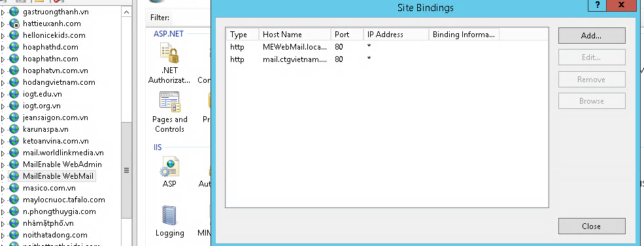644x246 pixels.
Task: Select globe icon beside noithatadong.com
Action: click(x=14, y=235)
